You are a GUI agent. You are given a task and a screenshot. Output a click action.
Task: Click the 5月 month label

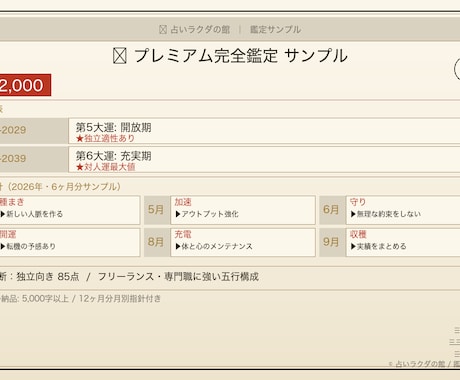(156, 210)
